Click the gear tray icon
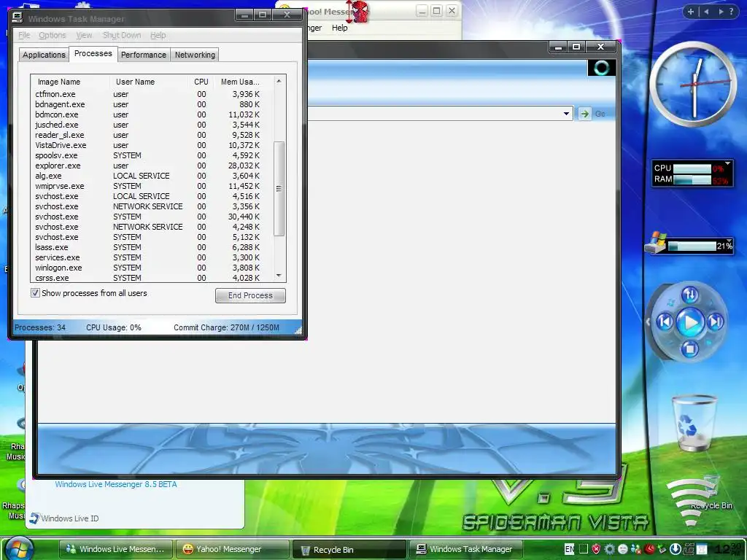Screen dimensions: 747x560 tap(609, 549)
